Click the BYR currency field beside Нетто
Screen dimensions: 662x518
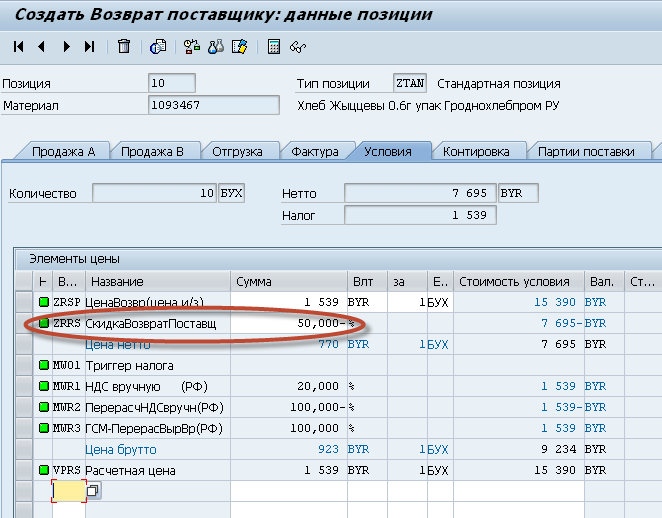coord(518,193)
